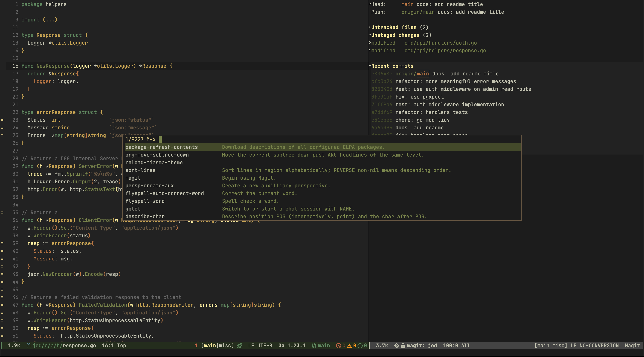Click the NewResponse function name on line 16

click(53, 66)
